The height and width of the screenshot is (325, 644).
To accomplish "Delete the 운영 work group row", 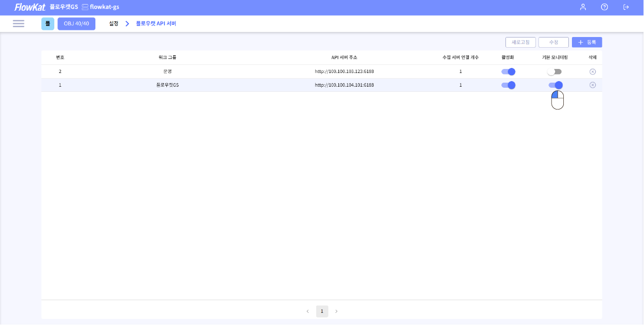I will [592, 71].
